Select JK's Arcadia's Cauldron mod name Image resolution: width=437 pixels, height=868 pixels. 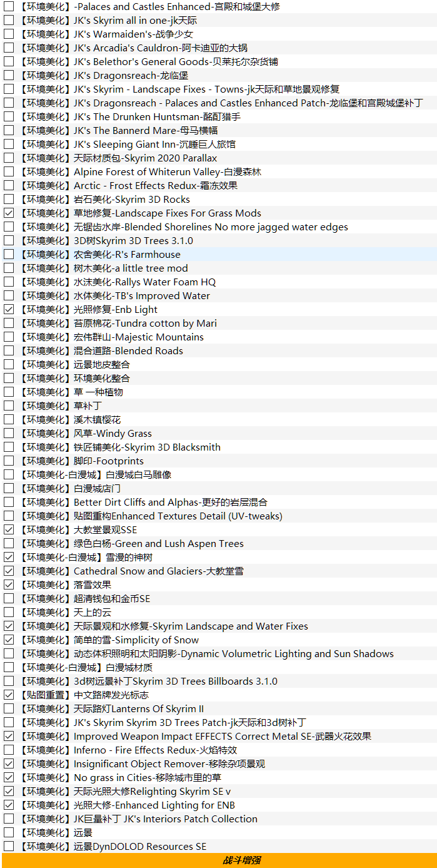click(x=133, y=48)
